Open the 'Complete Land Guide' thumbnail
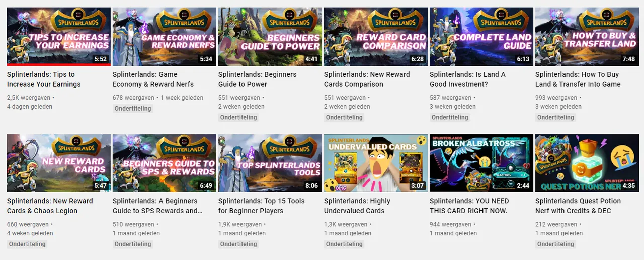The width and height of the screenshot is (644, 260). tap(481, 36)
